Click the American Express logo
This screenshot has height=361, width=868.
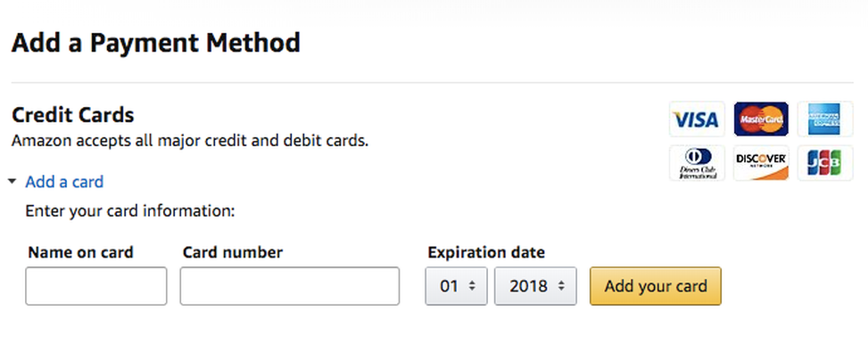825,119
